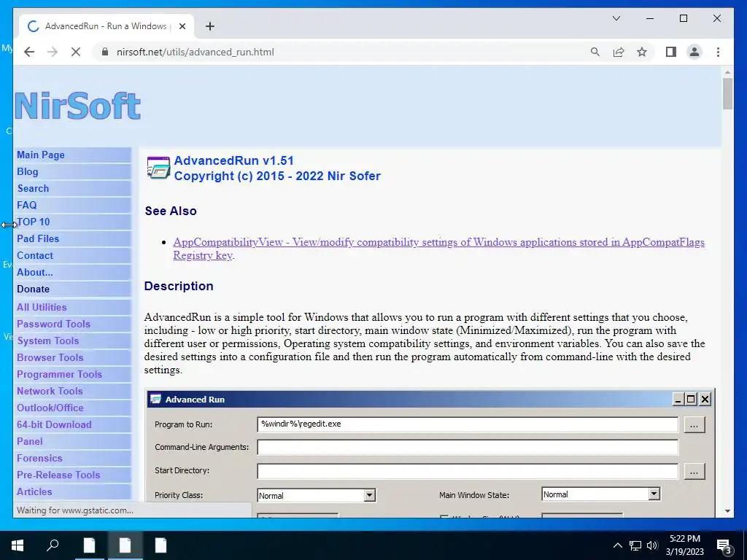Viewport: 747px width, 560px height.
Task: Click the active taskbar app icon
Action: pos(125,545)
